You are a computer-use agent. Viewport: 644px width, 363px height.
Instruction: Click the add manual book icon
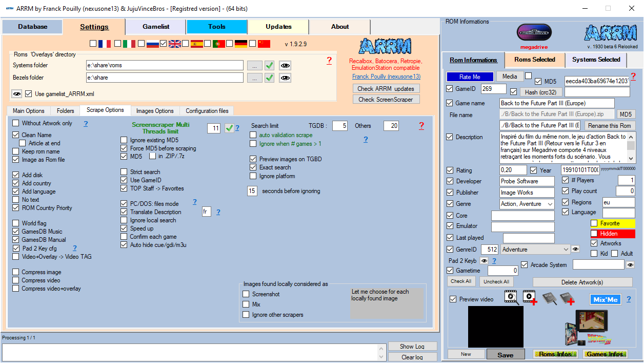pos(567,298)
